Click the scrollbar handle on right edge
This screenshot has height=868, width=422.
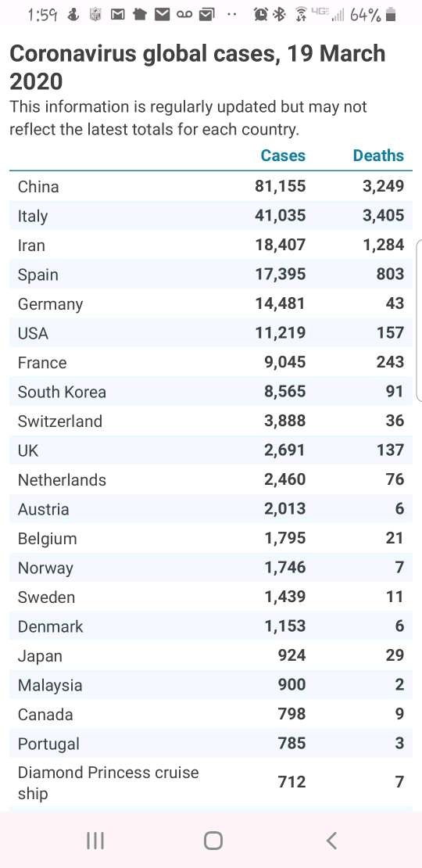(419, 320)
